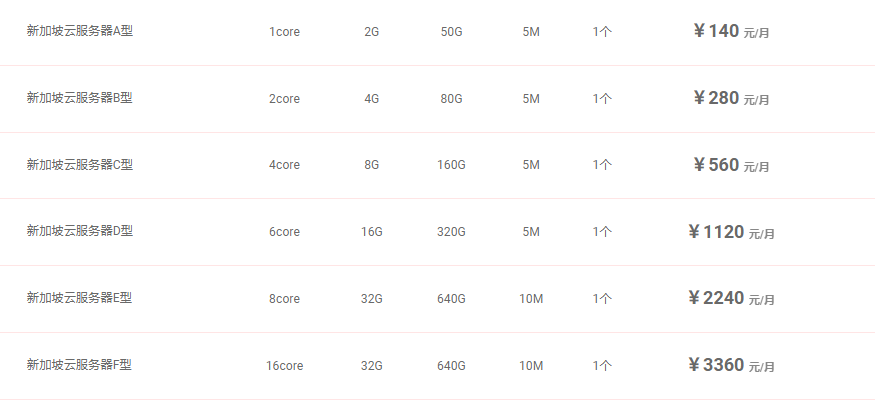Click the 320G disk size cell
The height and width of the screenshot is (400, 875).
pos(451,232)
